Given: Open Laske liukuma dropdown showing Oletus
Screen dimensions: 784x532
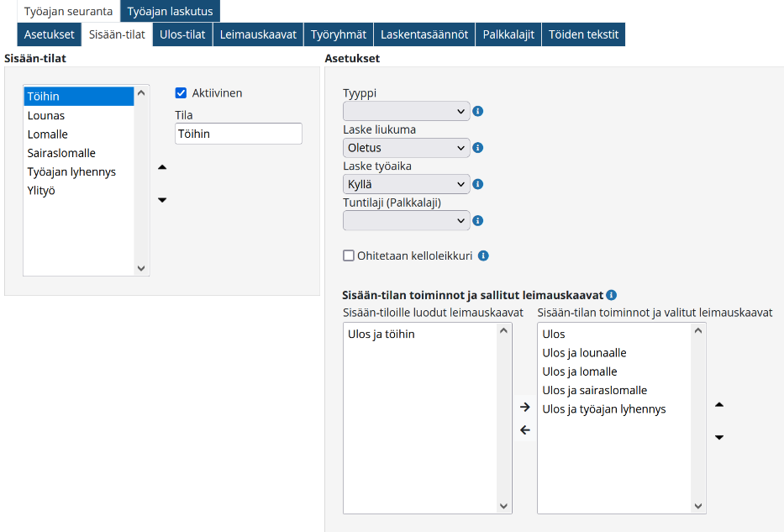Looking at the screenshot, I should 406,148.
